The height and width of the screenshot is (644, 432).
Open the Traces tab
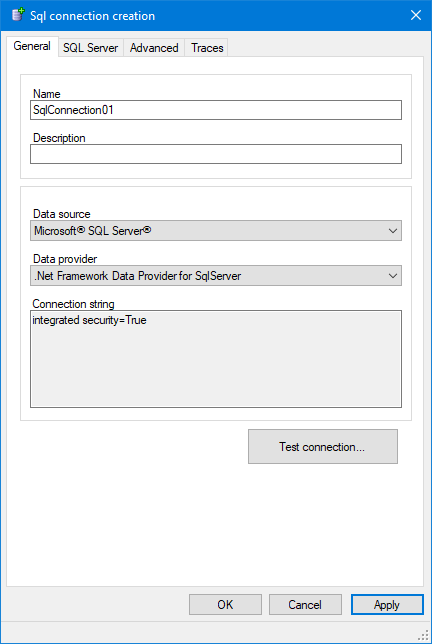(x=207, y=48)
